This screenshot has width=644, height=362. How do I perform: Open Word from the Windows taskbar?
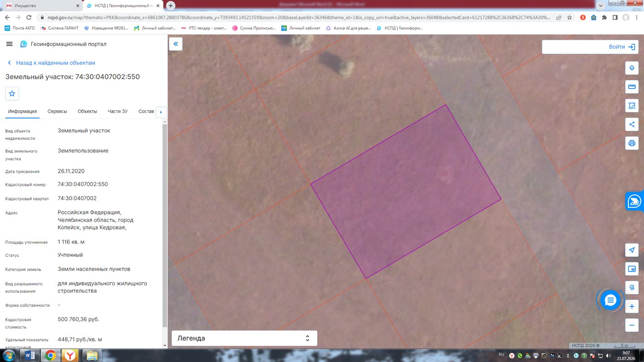coord(29,355)
